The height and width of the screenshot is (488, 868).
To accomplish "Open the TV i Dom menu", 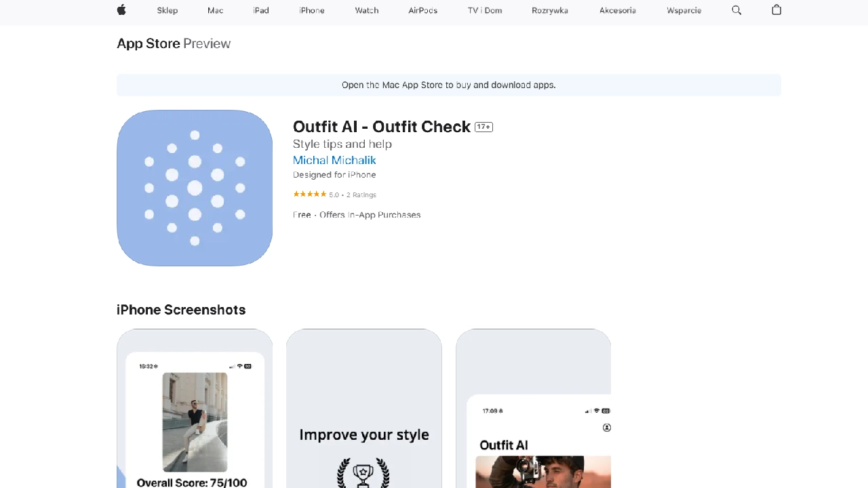I will coord(485,10).
